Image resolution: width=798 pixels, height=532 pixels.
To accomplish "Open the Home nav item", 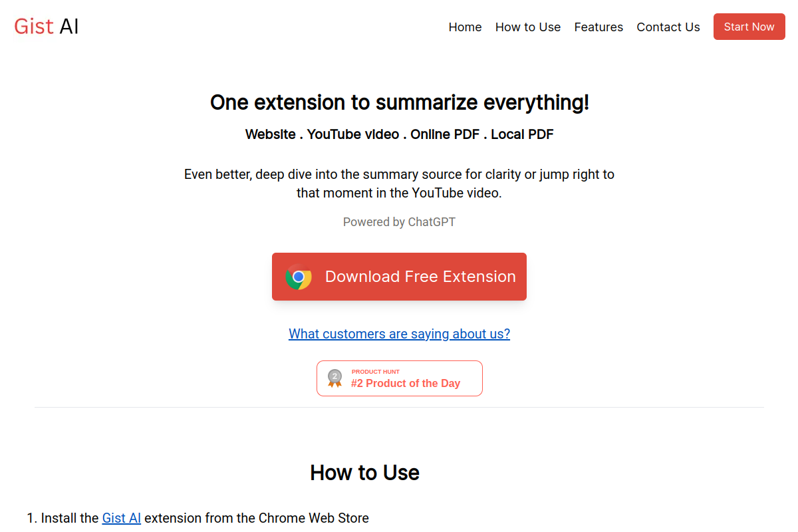I will point(465,27).
